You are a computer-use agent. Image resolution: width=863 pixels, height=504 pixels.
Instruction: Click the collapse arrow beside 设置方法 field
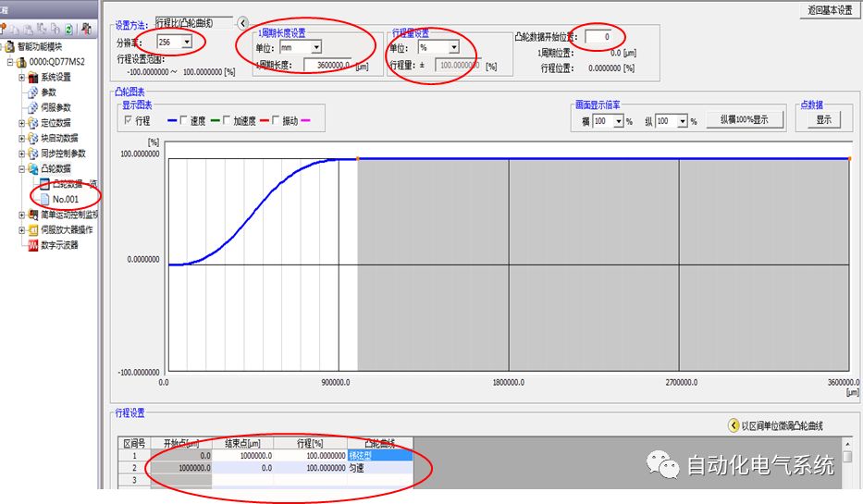pyautogui.click(x=243, y=23)
